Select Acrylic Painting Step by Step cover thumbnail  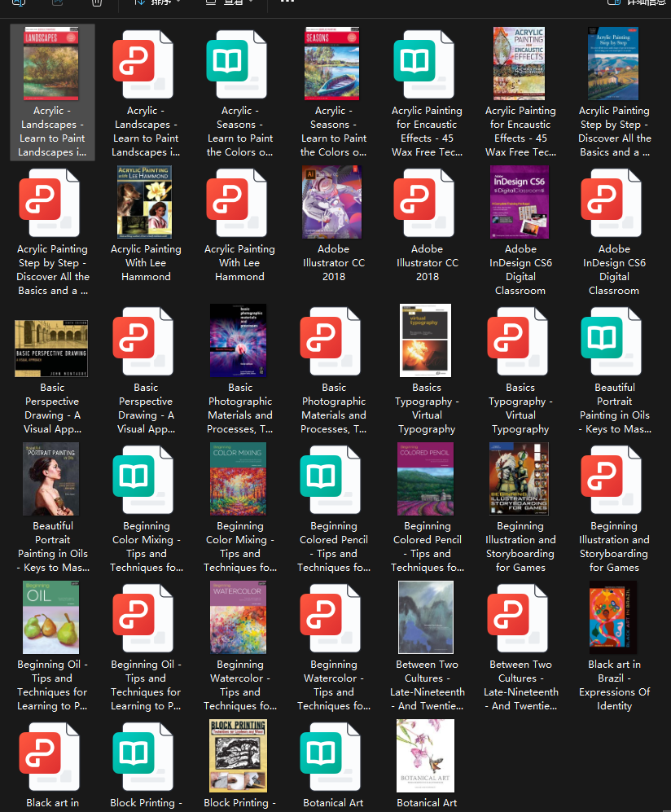(x=613, y=64)
